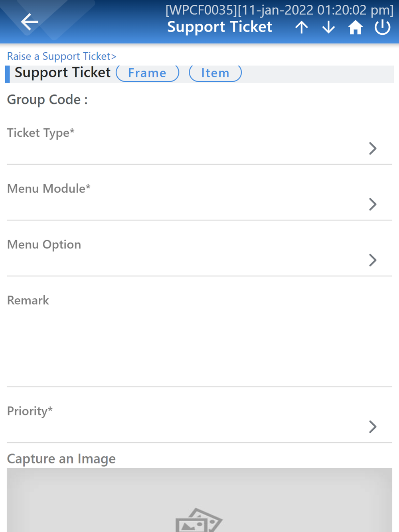Open the Raise a Support Ticket breadcrumb
399x532 pixels.
click(x=61, y=56)
